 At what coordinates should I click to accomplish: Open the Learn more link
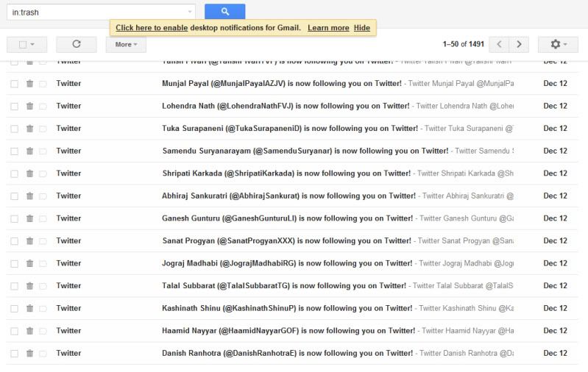point(328,28)
